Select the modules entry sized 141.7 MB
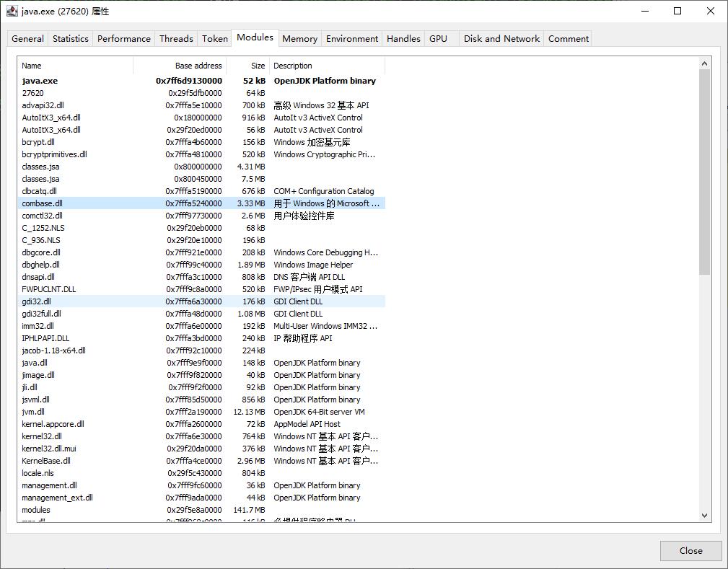This screenshot has width=728, height=569. [201, 510]
